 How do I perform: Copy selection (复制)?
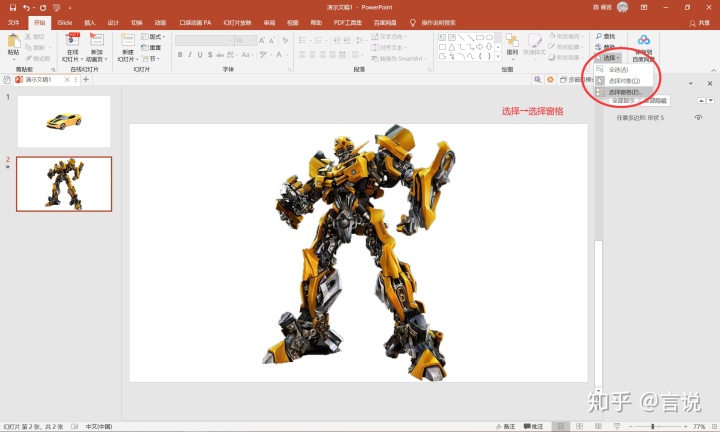coord(35,47)
